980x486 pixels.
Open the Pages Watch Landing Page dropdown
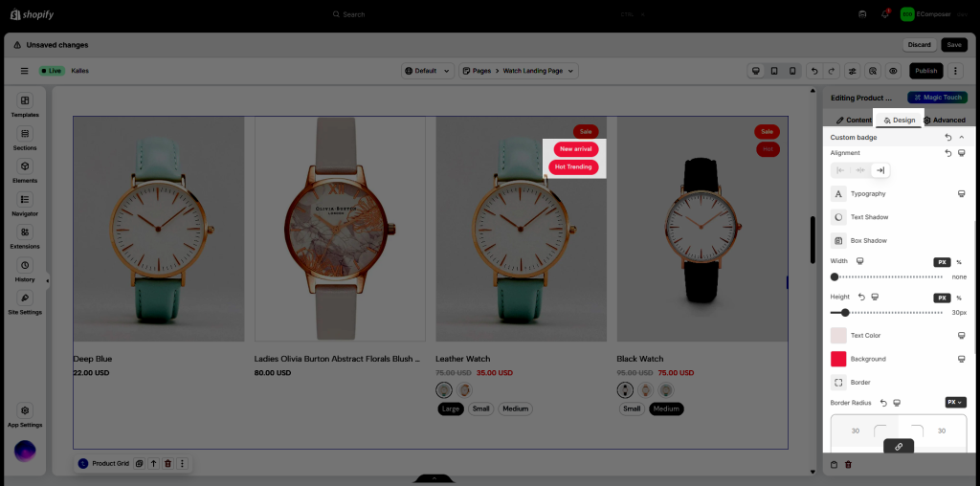pos(518,71)
